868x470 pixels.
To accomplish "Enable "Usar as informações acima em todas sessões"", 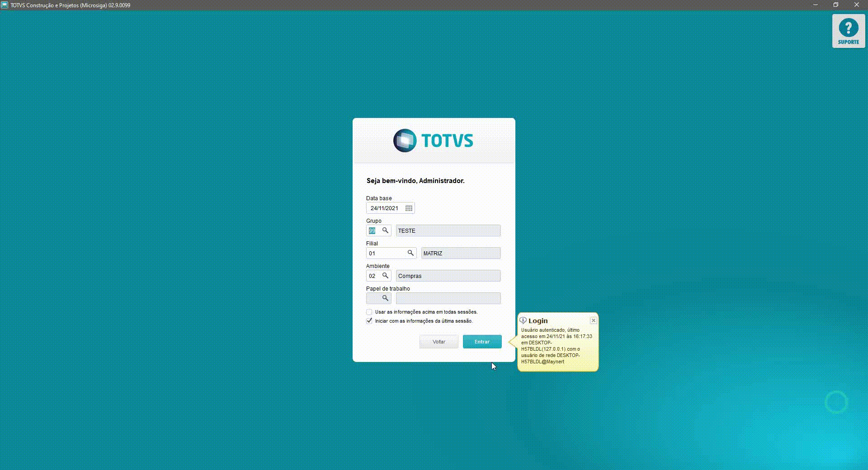I will pyautogui.click(x=369, y=312).
